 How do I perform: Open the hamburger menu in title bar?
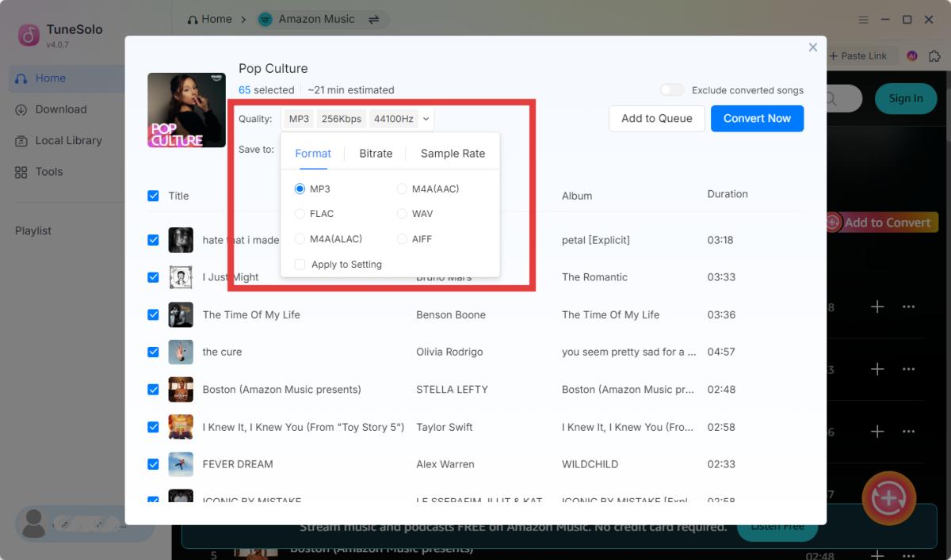863,19
